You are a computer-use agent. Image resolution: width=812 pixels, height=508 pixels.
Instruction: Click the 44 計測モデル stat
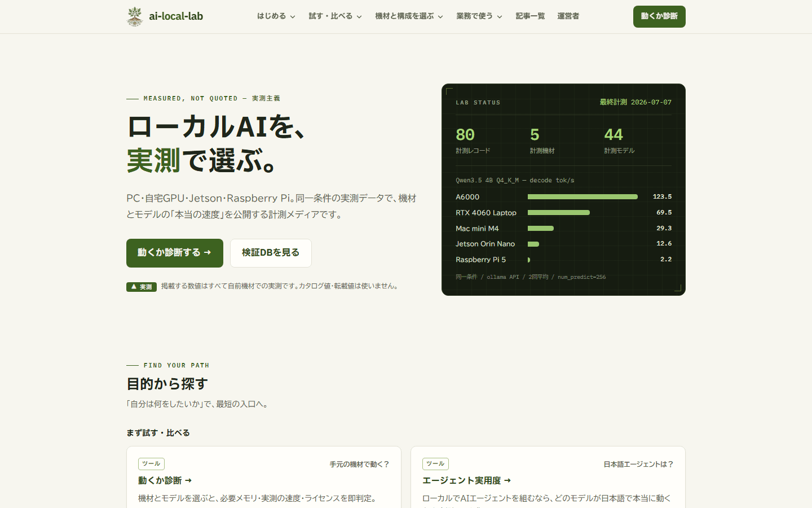pyautogui.click(x=619, y=141)
